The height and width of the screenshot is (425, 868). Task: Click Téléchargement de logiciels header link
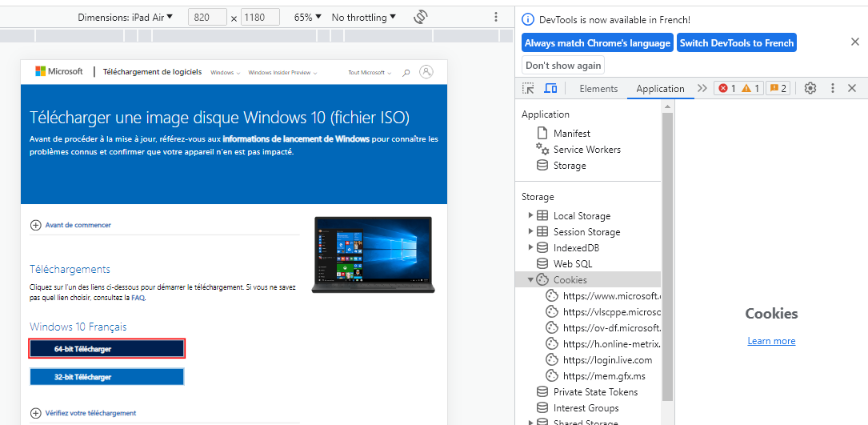pyautogui.click(x=152, y=72)
